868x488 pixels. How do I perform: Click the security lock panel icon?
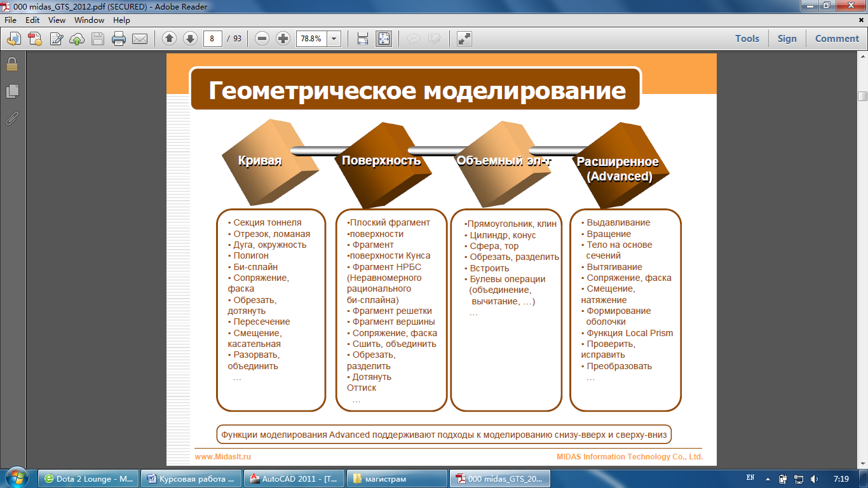click(12, 64)
